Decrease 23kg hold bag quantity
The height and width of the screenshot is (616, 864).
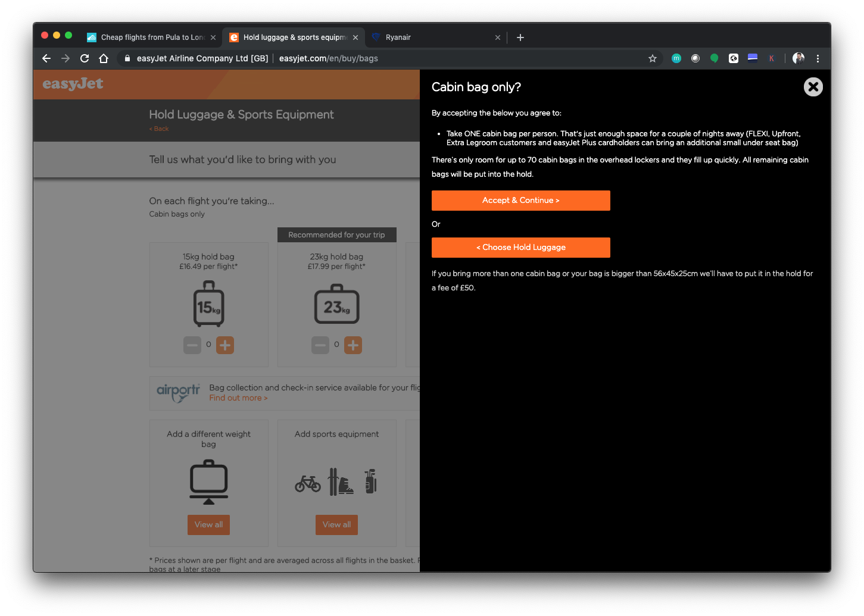click(320, 345)
